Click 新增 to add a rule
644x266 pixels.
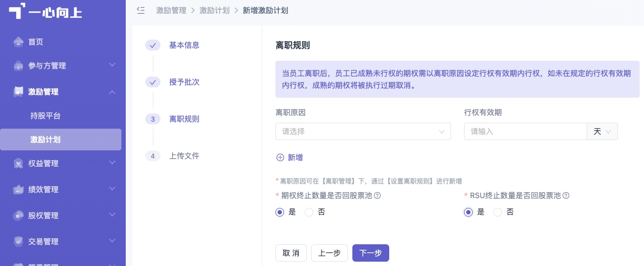pyautogui.click(x=295, y=157)
